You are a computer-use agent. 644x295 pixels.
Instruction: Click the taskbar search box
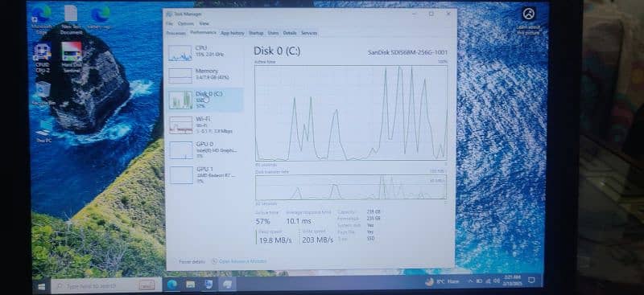click(x=106, y=285)
